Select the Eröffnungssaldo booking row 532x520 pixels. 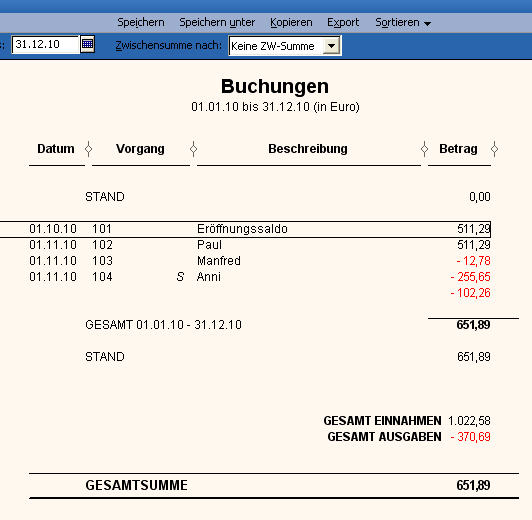pyautogui.click(x=245, y=229)
